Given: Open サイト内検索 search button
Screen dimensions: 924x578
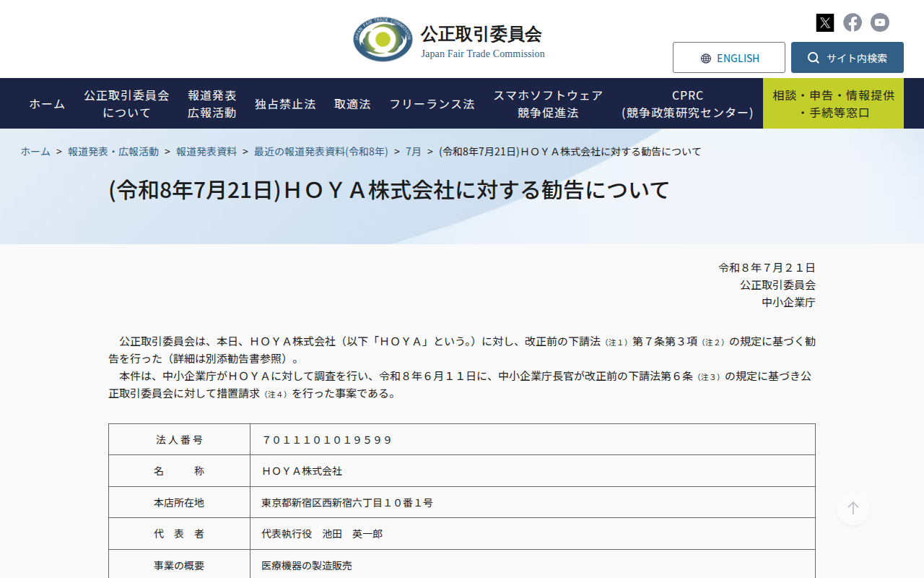Looking at the screenshot, I should pos(847,58).
